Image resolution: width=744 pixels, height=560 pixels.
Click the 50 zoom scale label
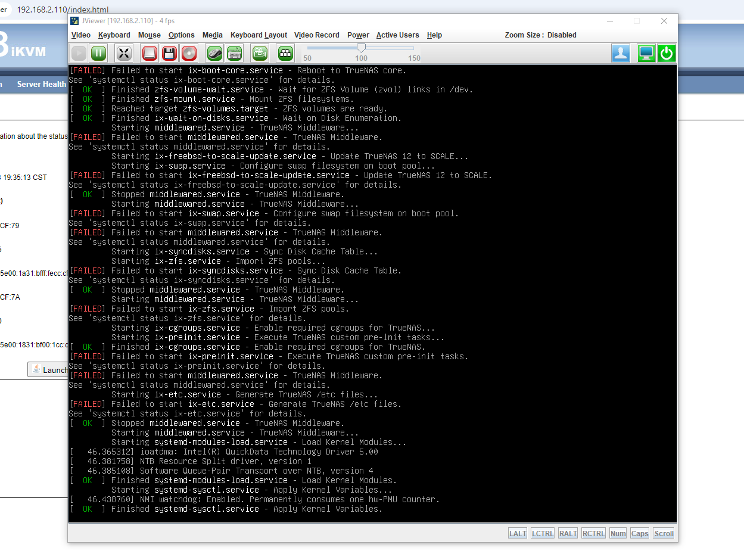[x=307, y=58]
